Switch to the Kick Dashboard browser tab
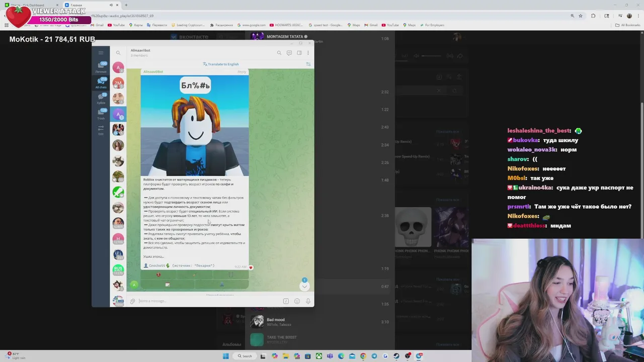The image size is (644, 362). tap(31, 5)
